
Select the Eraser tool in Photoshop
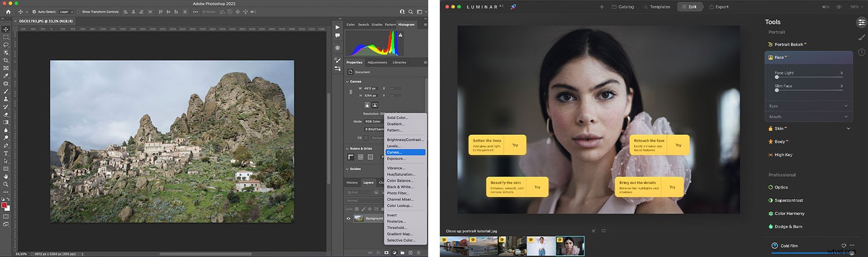tap(6, 115)
